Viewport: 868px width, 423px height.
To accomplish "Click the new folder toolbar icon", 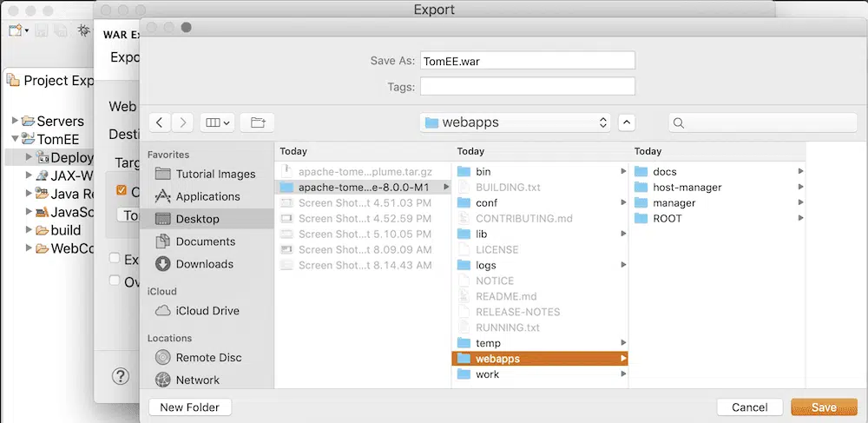I will click(257, 123).
